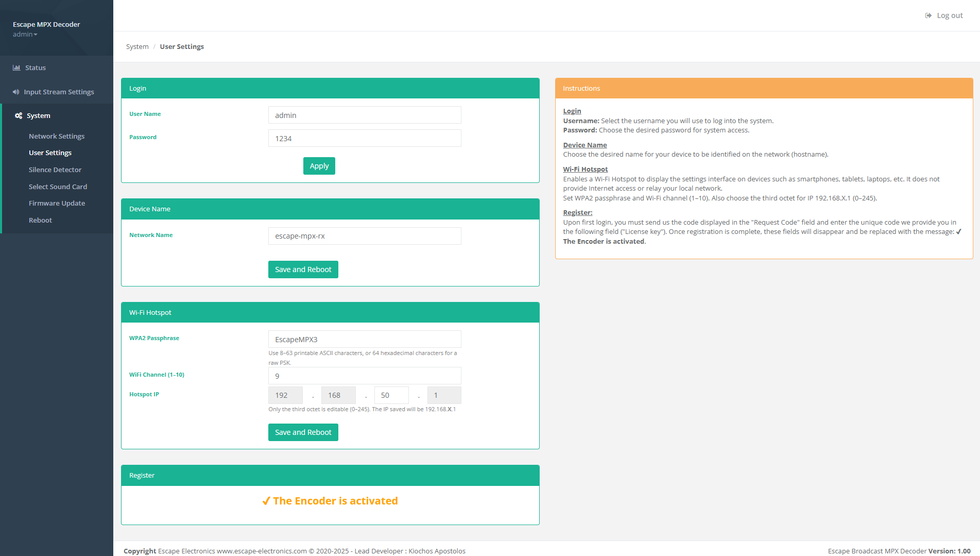The height and width of the screenshot is (556, 980).
Task: Open Network Settings in sidebar
Action: coord(56,136)
